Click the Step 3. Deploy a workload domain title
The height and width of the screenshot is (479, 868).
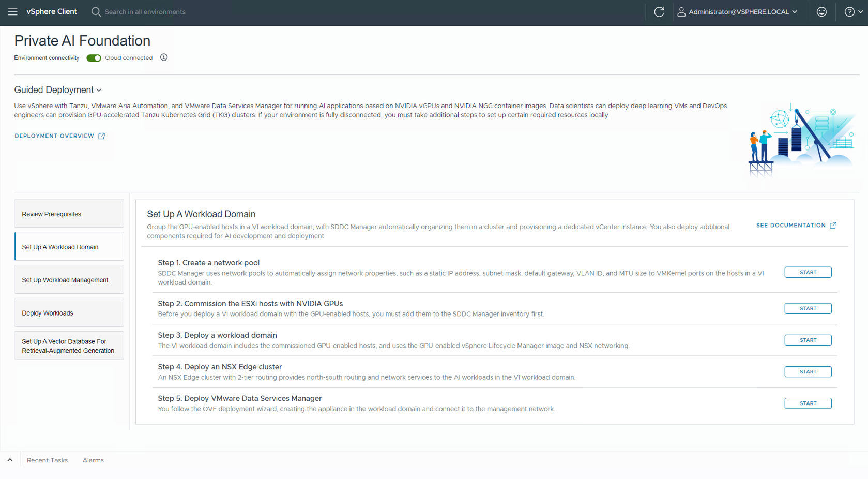click(217, 335)
